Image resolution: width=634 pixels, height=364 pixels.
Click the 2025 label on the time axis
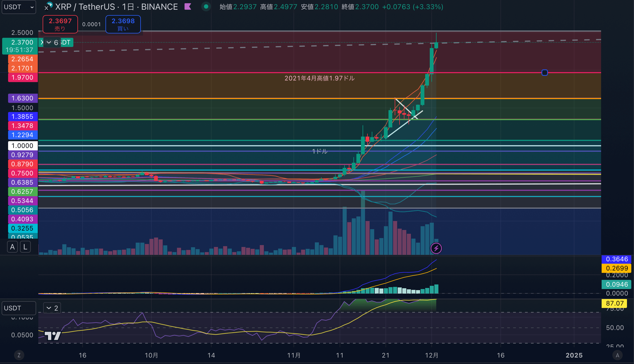pyautogui.click(x=574, y=355)
